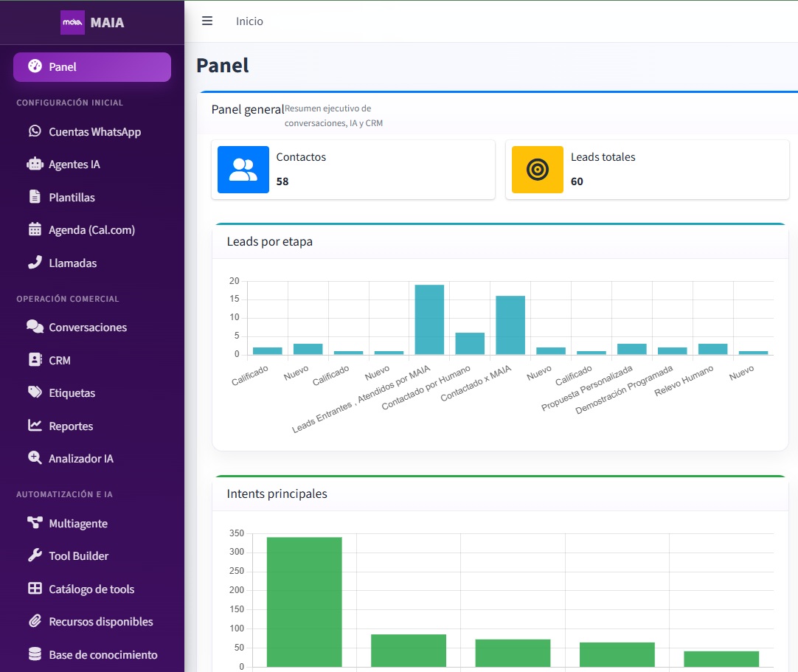Go to Conversaciones in the sidebar
798x672 pixels.
pos(92,328)
